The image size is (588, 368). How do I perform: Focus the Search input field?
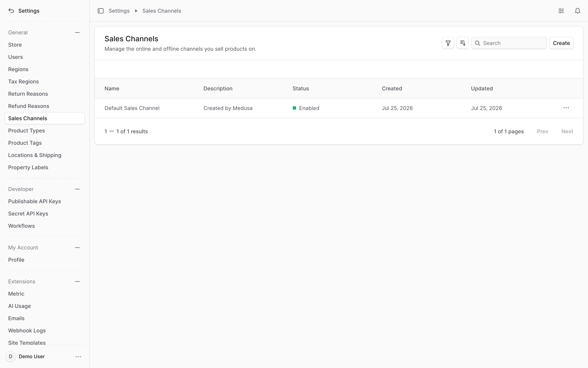point(509,43)
